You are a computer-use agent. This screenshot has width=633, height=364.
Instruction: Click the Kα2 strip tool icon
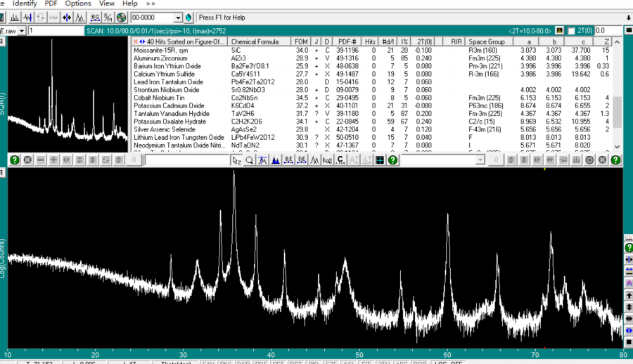pos(328,160)
